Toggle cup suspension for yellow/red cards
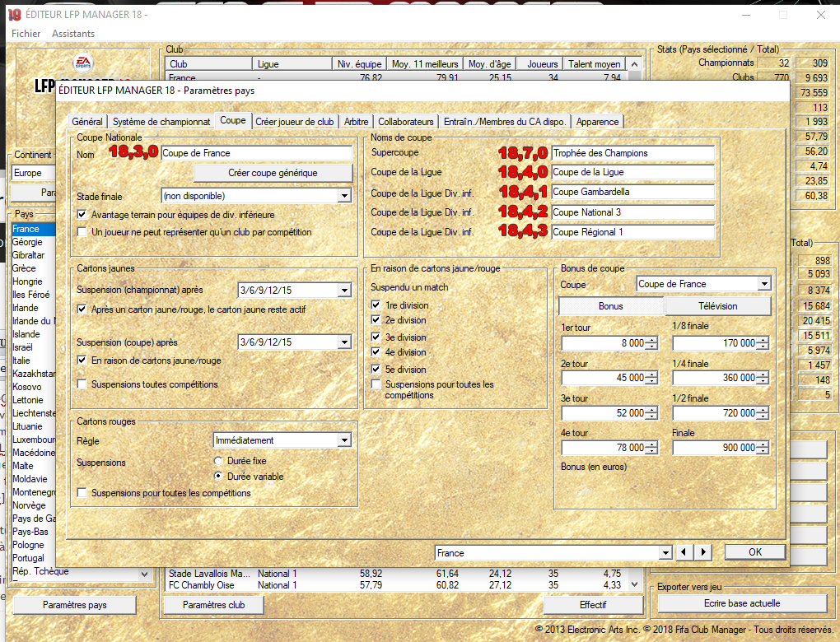 (82, 361)
